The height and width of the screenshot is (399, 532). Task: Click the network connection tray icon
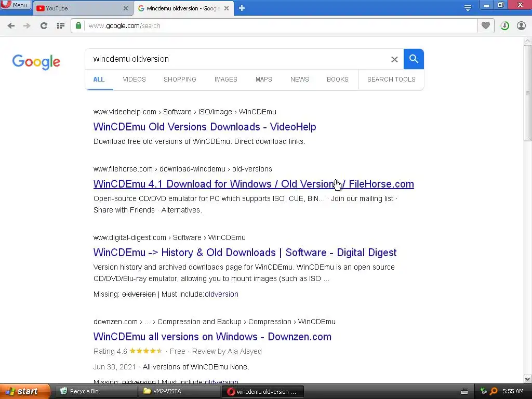tap(484, 391)
